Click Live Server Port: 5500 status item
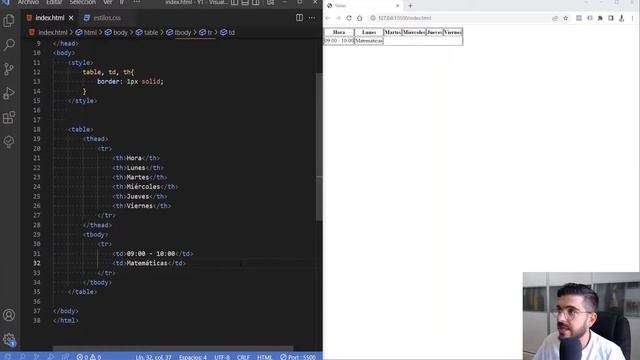 298,357
